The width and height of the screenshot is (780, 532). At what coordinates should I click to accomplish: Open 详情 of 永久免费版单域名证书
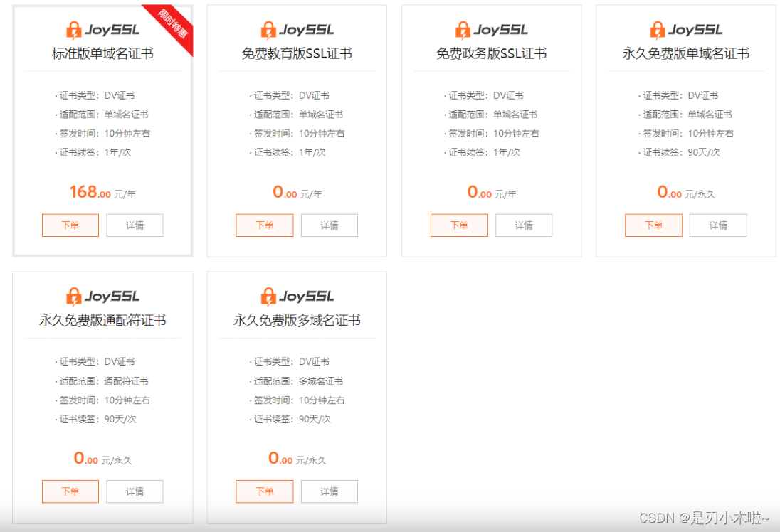718,225
